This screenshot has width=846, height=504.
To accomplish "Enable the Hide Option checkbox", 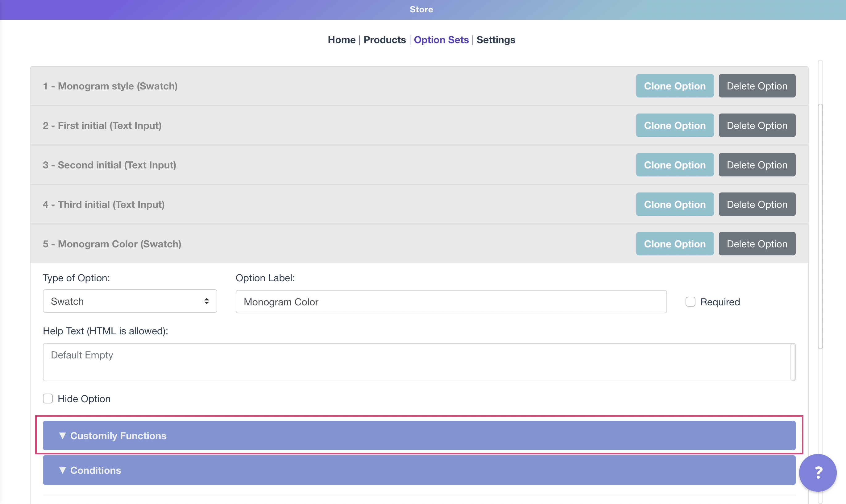I will 48,399.
